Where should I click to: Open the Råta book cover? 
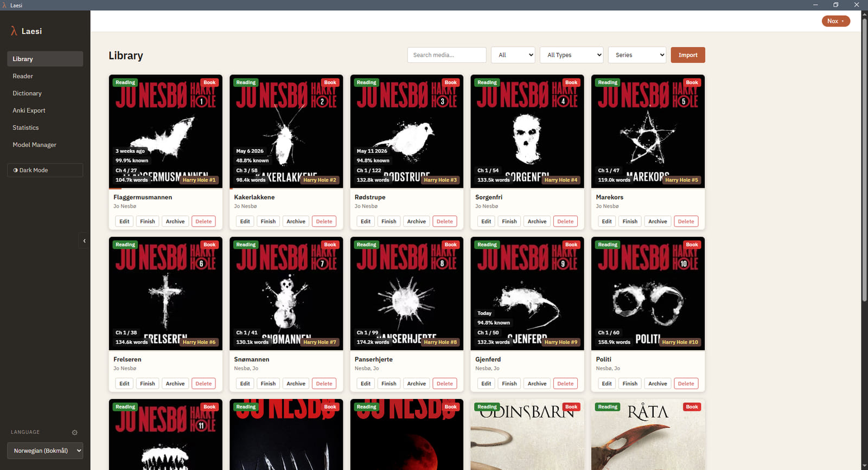coord(648,435)
